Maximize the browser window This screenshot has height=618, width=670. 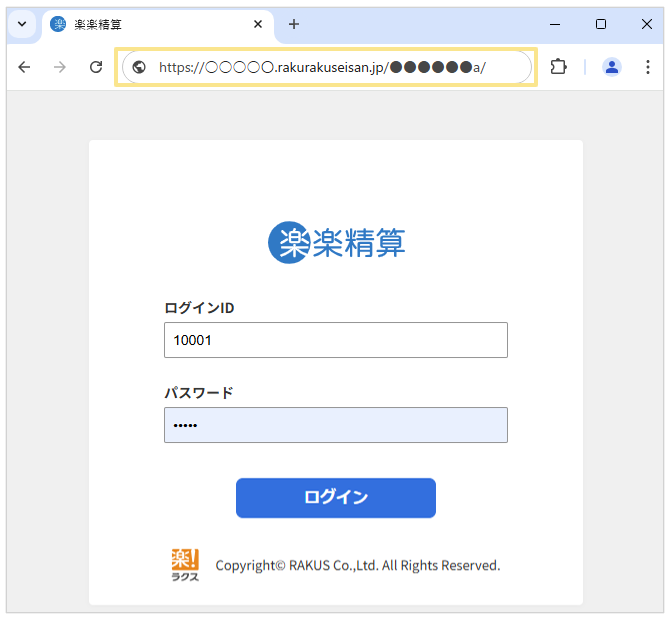(601, 24)
